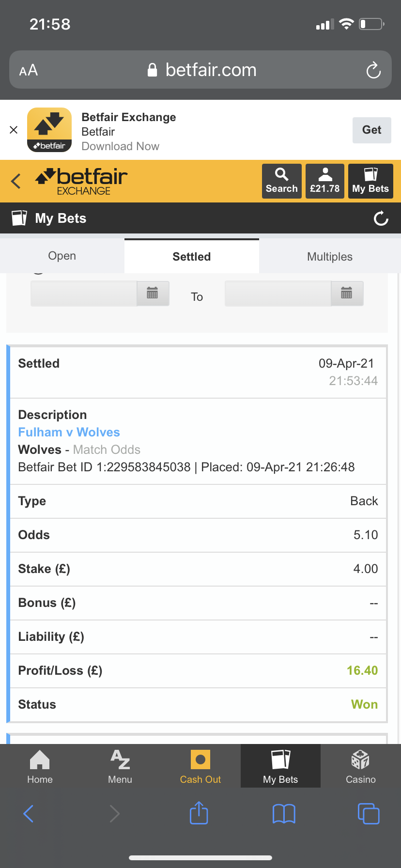This screenshot has height=868, width=401.
Task: Refresh the My Bets list
Action: coord(381,218)
